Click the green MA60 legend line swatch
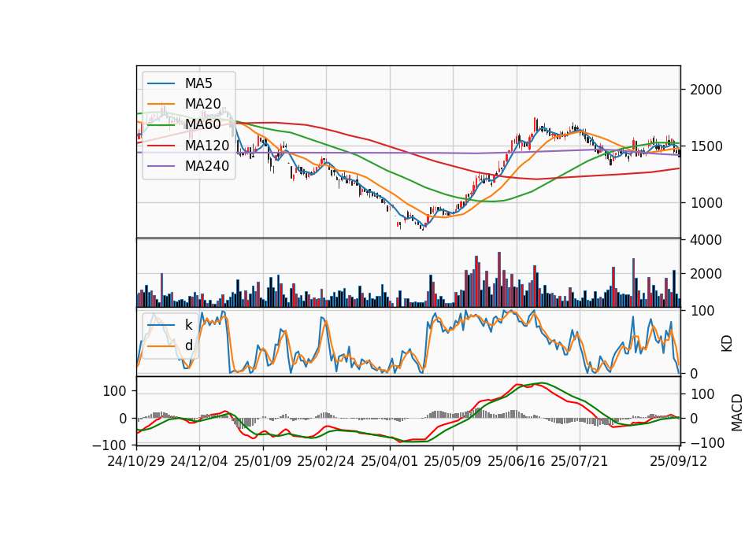The height and width of the screenshot is (543, 756). tap(161, 125)
